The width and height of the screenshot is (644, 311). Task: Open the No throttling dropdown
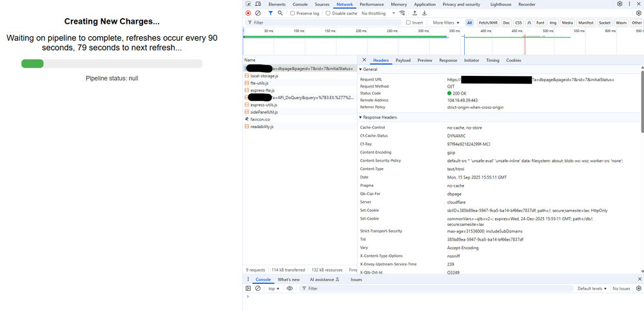[376, 13]
